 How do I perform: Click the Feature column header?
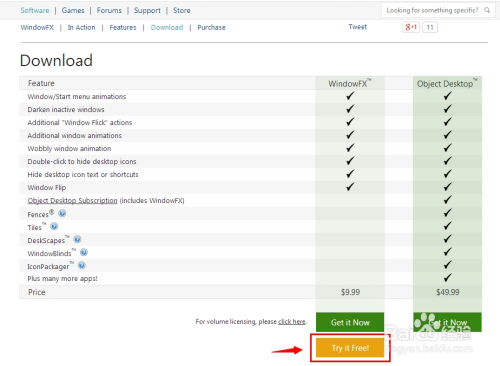[x=41, y=83]
